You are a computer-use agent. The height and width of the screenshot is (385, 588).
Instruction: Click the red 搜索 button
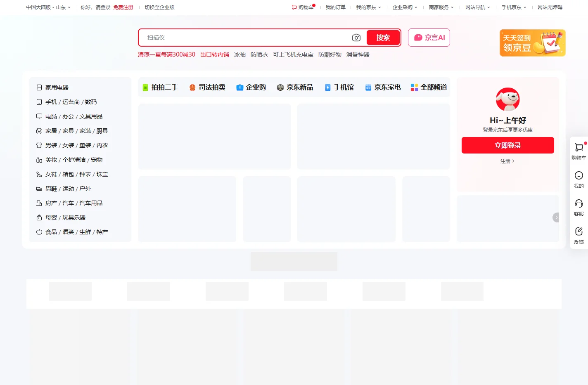coord(383,38)
